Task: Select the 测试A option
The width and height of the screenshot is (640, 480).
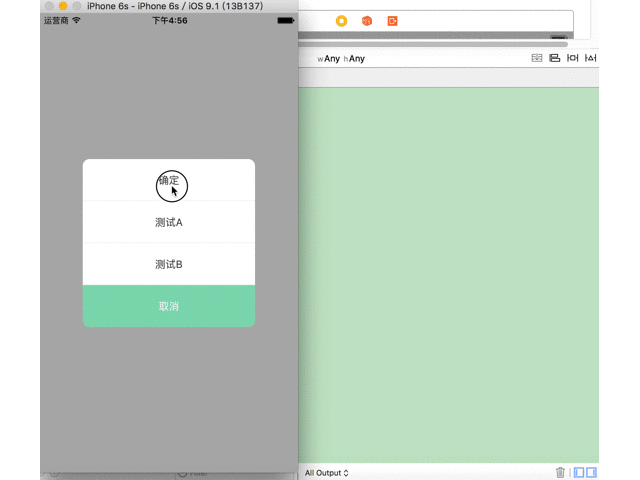Action: (168, 222)
